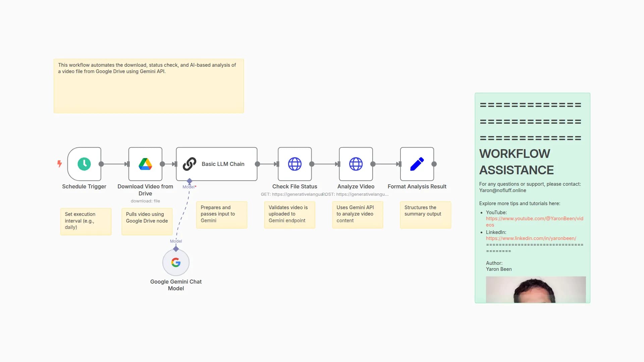Click the Schedule Trigger label

pos(84,186)
